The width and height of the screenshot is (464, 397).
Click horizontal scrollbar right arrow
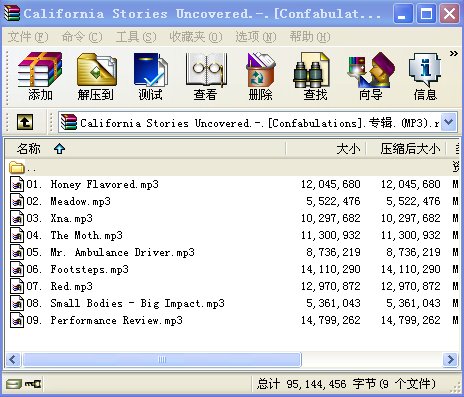click(x=450, y=359)
